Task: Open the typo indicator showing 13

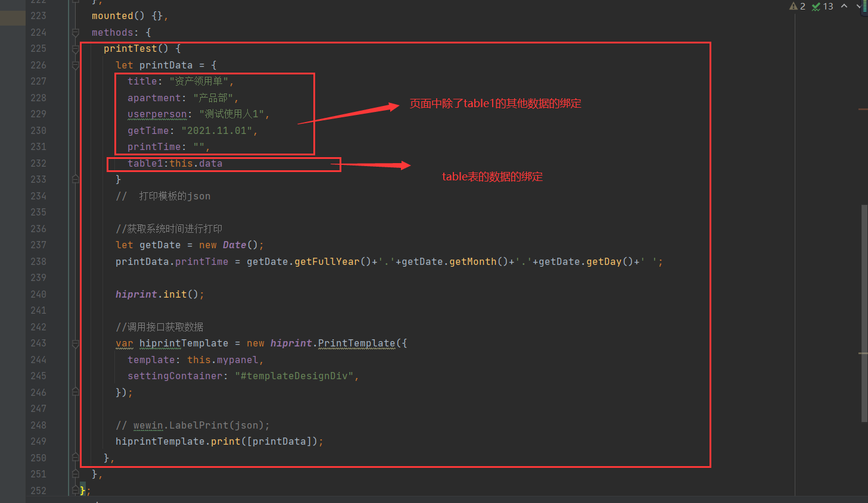Action: click(823, 6)
